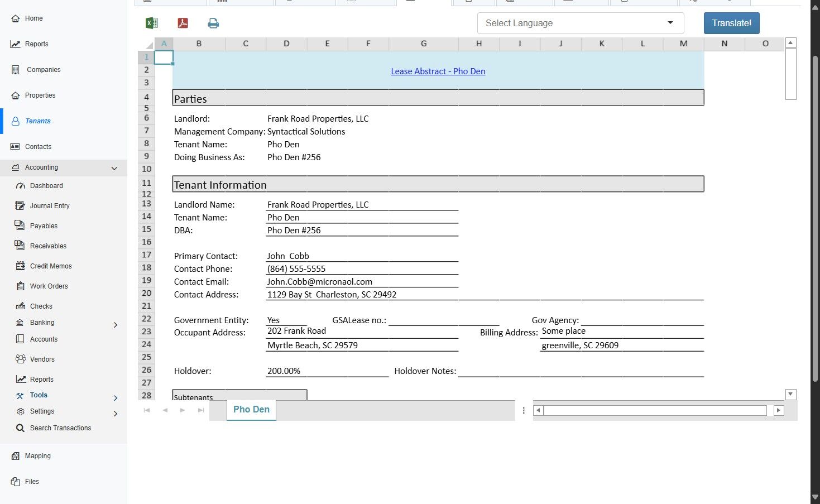Open Work Orders in the sidebar
This screenshot has height=504, width=820.
click(x=49, y=286)
